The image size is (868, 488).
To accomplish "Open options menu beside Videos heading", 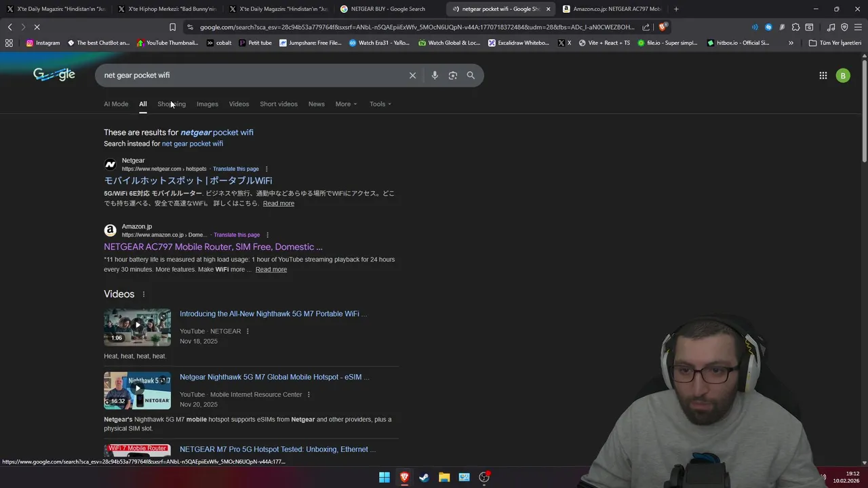I will 143,294.
